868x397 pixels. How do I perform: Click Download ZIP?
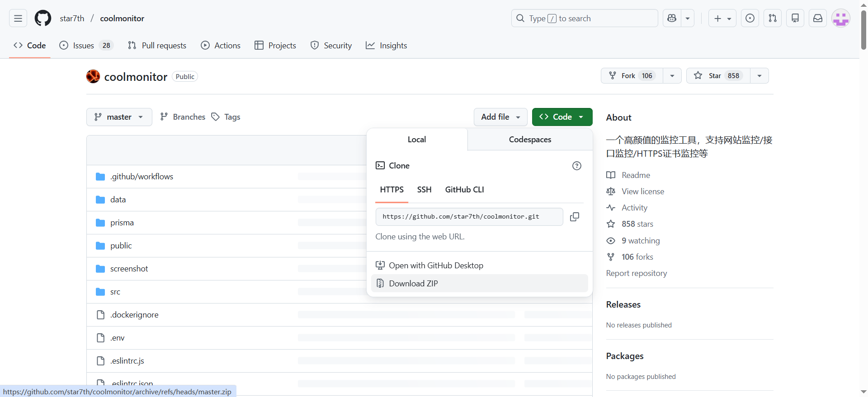[x=413, y=284]
